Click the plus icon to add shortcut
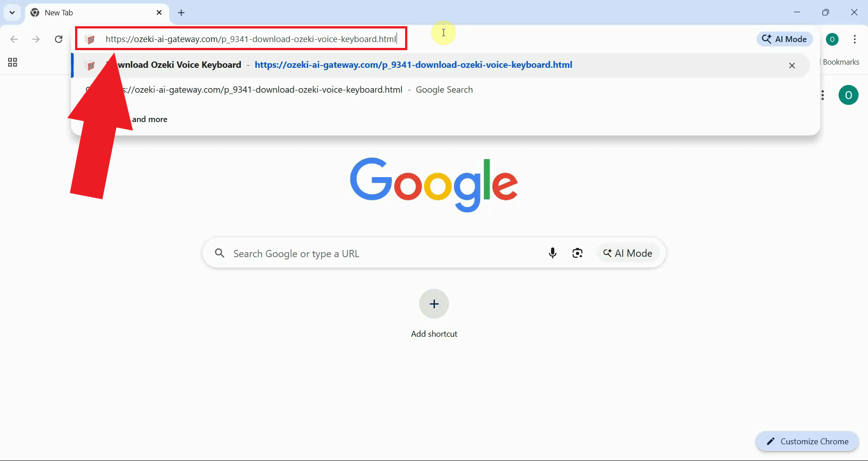This screenshot has height=461, width=868. (434, 304)
